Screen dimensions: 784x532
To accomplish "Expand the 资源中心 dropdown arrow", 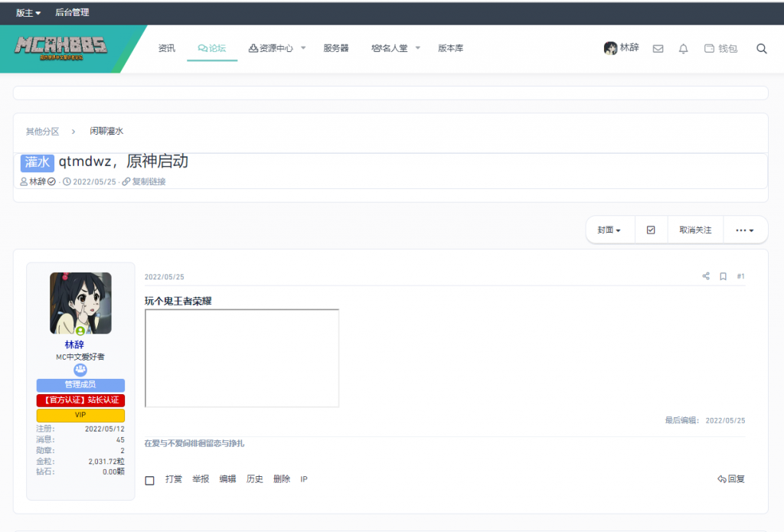I will point(303,48).
